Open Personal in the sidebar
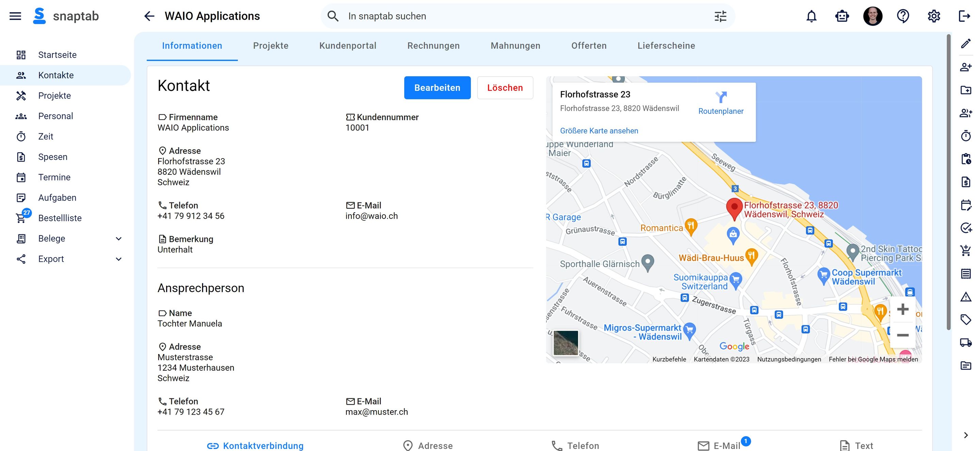Screen dimensions: 980x451 tap(65, 116)
